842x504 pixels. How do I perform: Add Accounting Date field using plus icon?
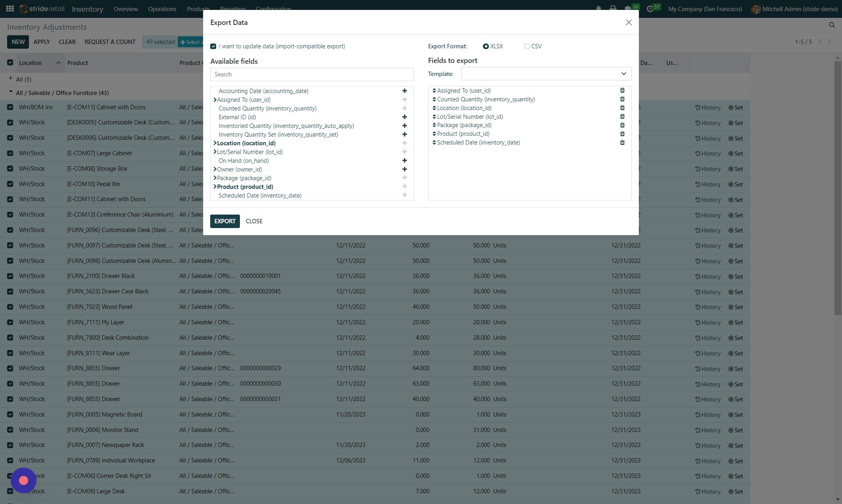click(404, 91)
